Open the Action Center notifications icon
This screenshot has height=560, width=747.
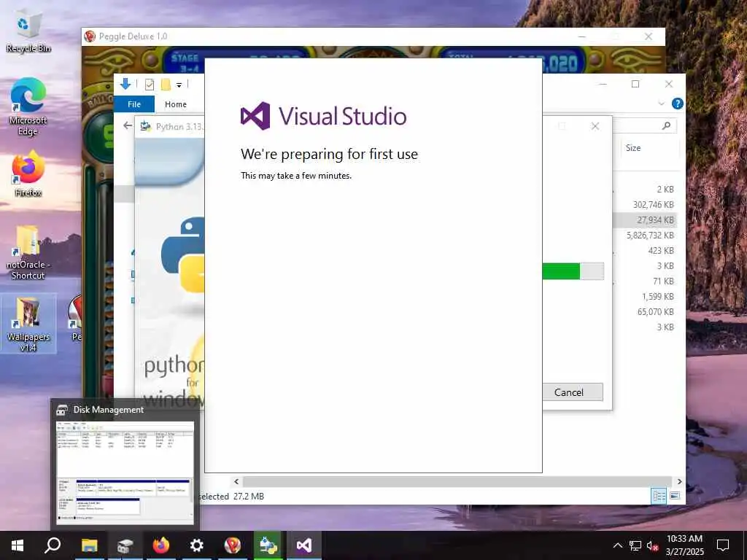[x=723, y=545]
